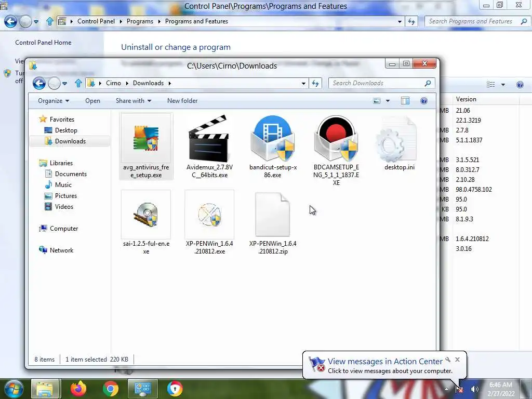Refresh the Downloads folder address bar
This screenshot has width=532, height=399.
315,83
